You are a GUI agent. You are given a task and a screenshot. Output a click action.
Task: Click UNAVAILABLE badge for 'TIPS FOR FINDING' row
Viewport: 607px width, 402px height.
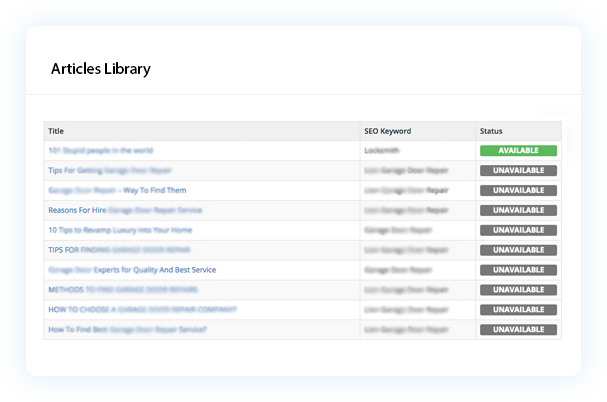click(x=518, y=250)
